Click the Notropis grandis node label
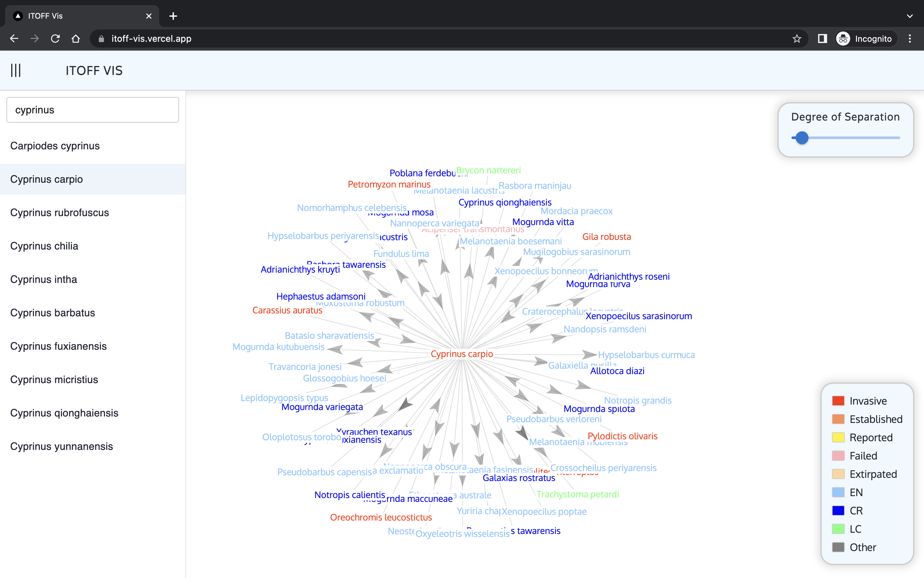The image size is (924, 578). click(637, 400)
